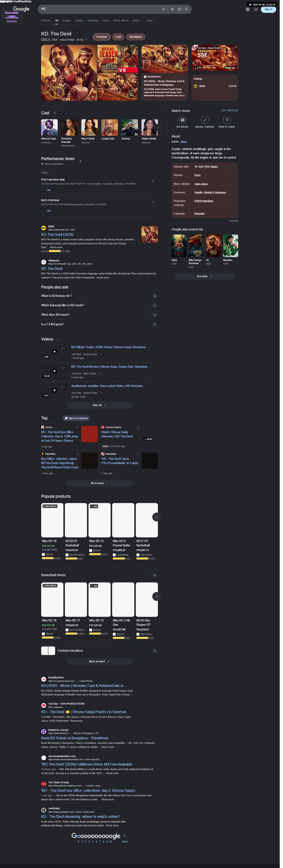Switch to Short videos tab
The image size is (283, 868).
tap(121, 21)
